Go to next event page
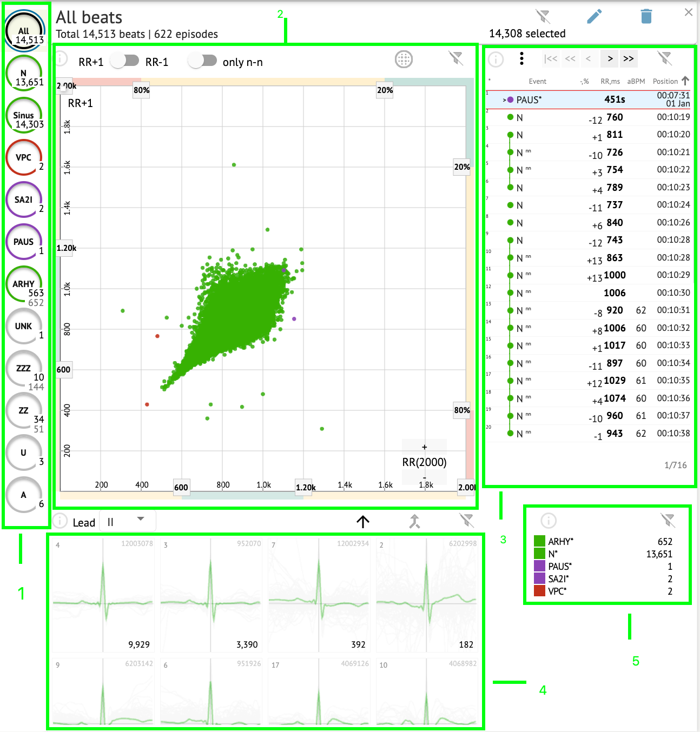700x732 pixels. click(610, 58)
